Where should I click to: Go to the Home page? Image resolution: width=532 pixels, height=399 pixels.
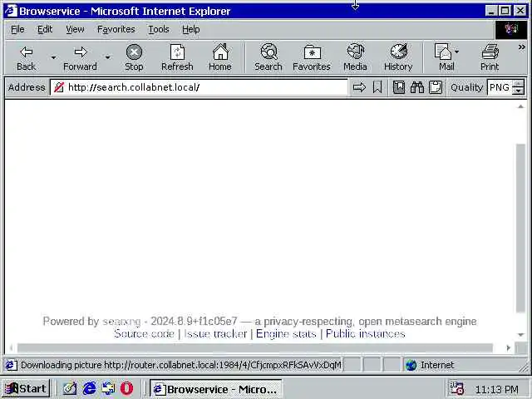[220, 58]
